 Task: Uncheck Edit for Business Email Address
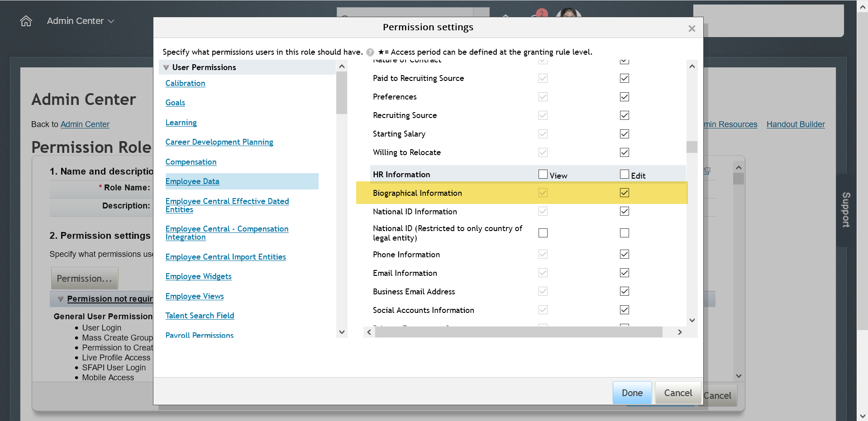click(x=625, y=291)
